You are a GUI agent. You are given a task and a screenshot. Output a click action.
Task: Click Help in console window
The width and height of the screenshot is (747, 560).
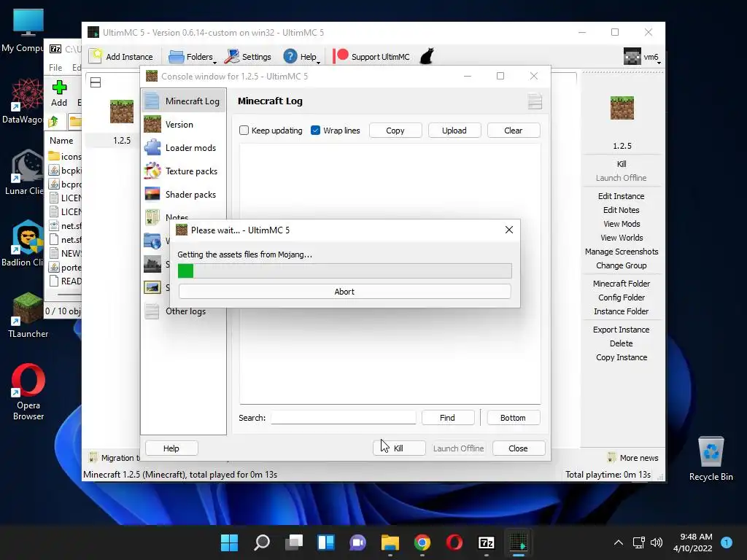[171, 448]
